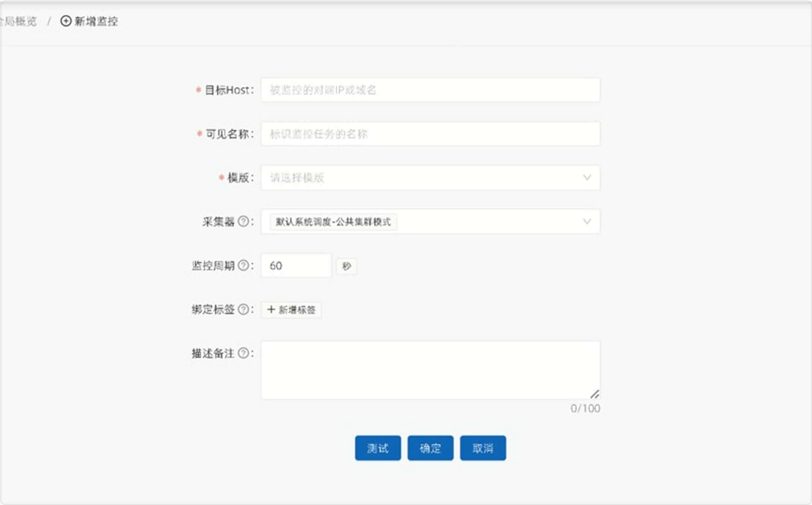812x505 pixels.
Task: Click the 秒 seconds unit label
Action: (x=347, y=266)
